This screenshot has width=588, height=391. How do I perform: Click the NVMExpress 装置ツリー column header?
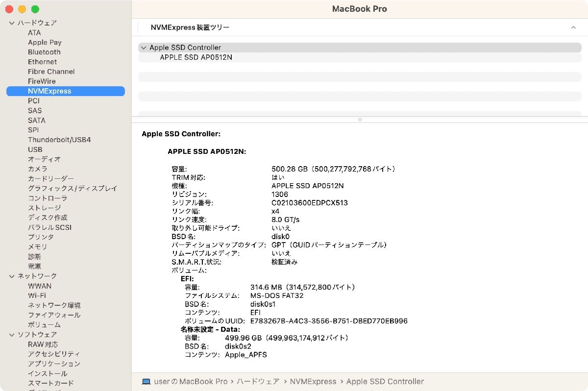point(190,27)
